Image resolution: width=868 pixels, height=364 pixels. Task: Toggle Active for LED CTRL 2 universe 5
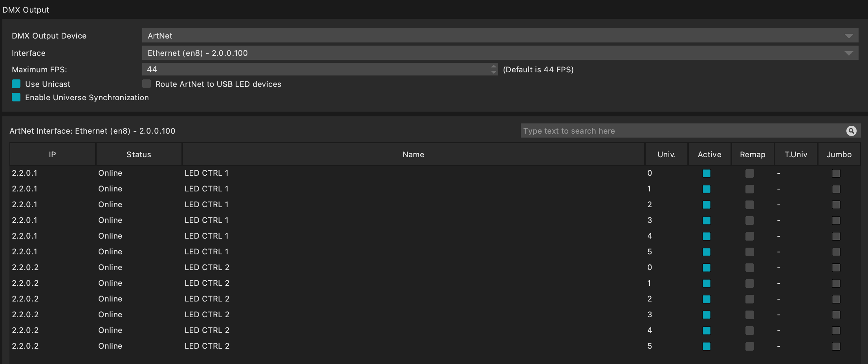click(707, 346)
